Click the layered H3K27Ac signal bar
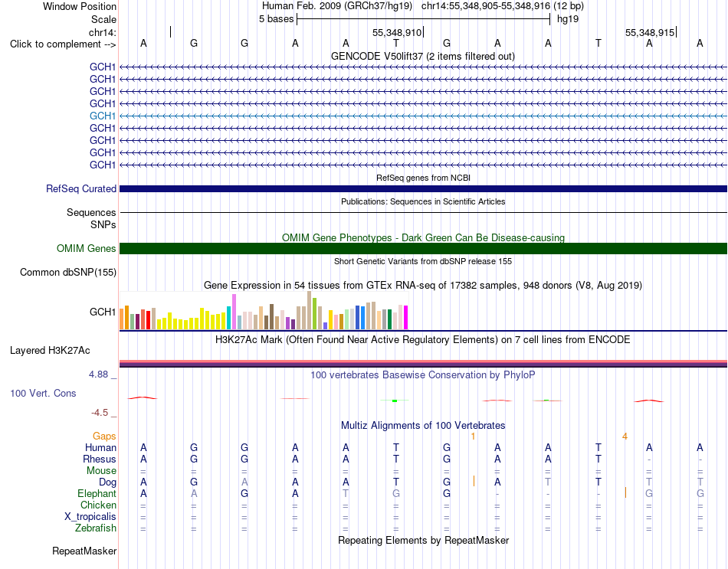Screen dimensions: 728x569 (x=423, y=364)
